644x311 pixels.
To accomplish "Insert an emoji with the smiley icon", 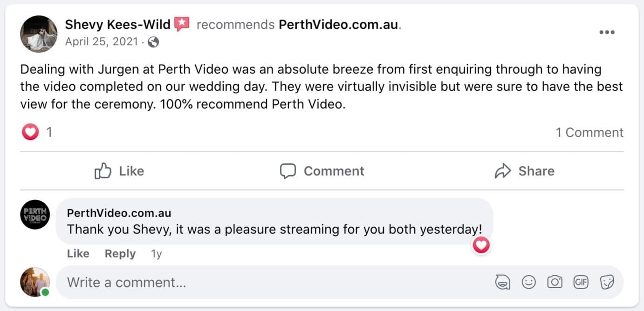I will 528,282.
